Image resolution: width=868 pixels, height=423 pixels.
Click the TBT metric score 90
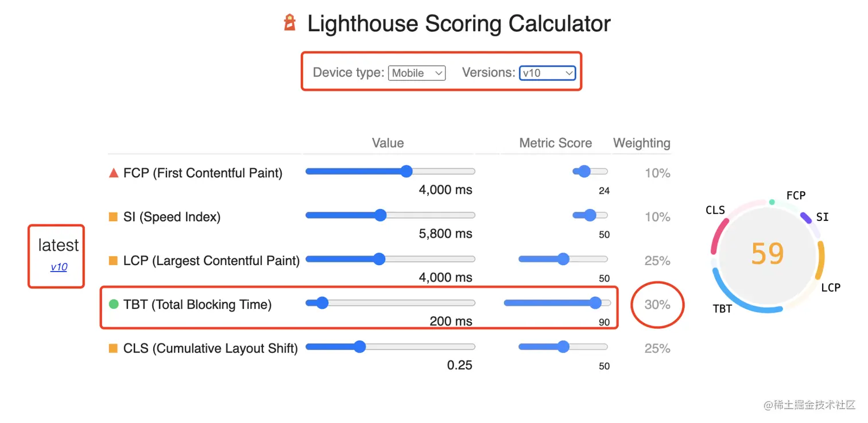[x=604, y=323]
